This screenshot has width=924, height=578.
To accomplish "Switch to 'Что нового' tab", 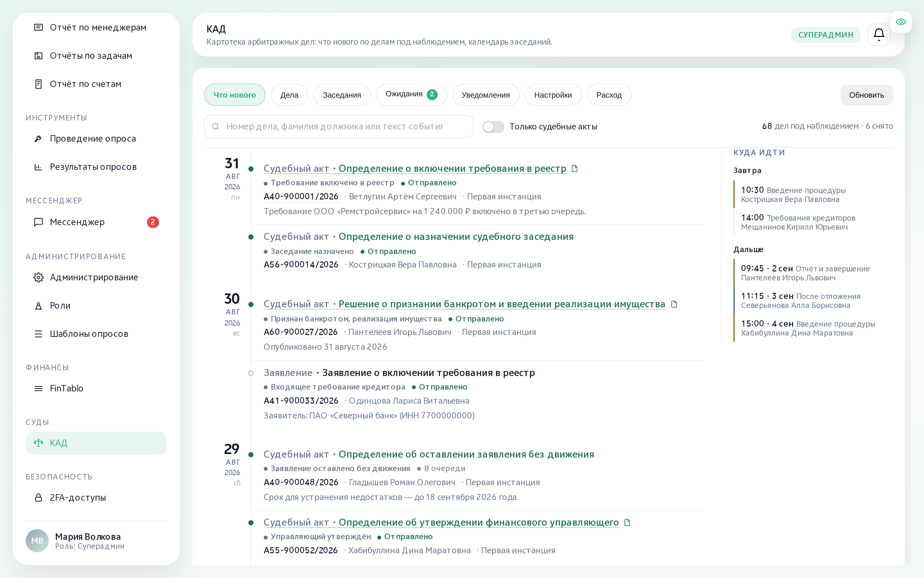I will click(x=235, y=95).
